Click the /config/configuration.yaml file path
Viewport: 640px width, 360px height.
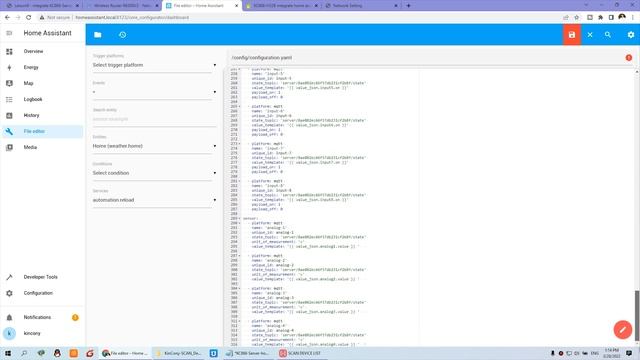pos(262,58)
